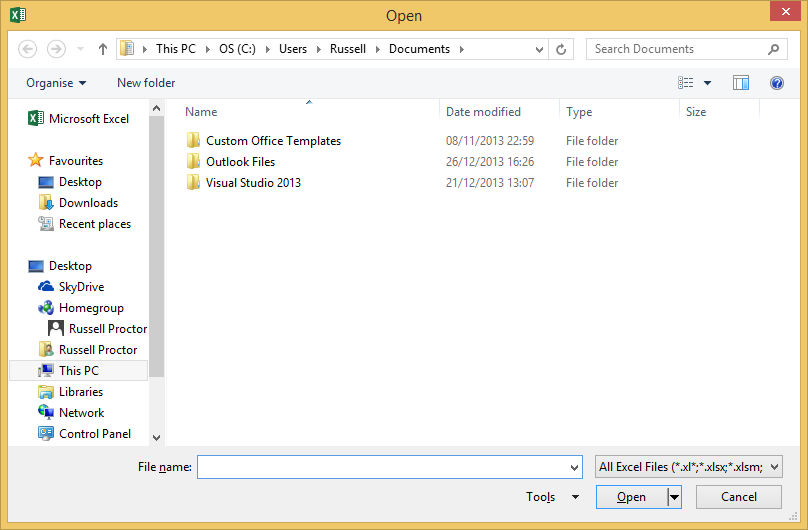Click the change view icon
This screenshot has height=530, width=808.
tap(685, 83)
